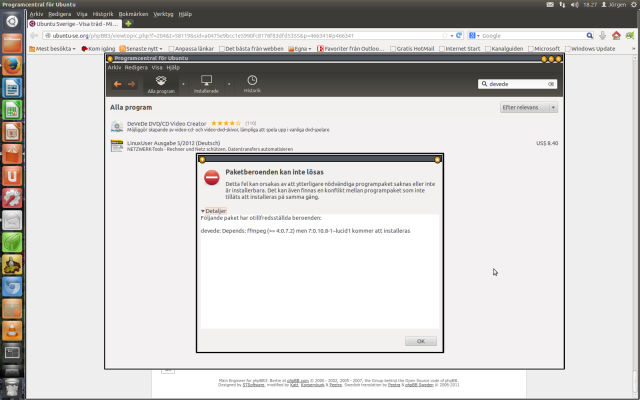Open Kanalguiden bookmark

pyautogui.click(x=504, y=49)
